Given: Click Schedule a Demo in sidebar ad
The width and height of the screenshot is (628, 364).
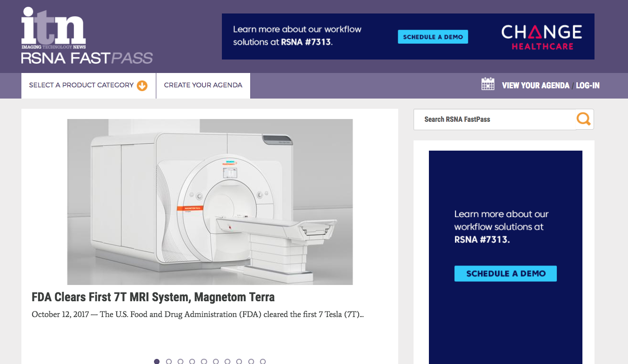Looking at the screenshot, I should (505, 273).
